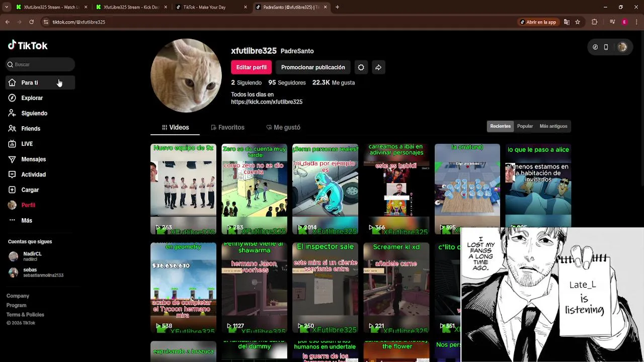The height and width of the screenshot is (362, 644).
Task: Open the Screamer kl xd video
Action: click(396, 288)
